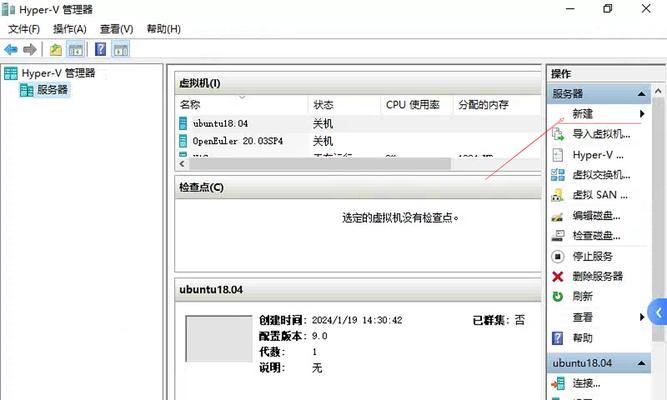Select the Hyper-V 管理器 root tree node

pyautogui.click(x=58, y=73)
